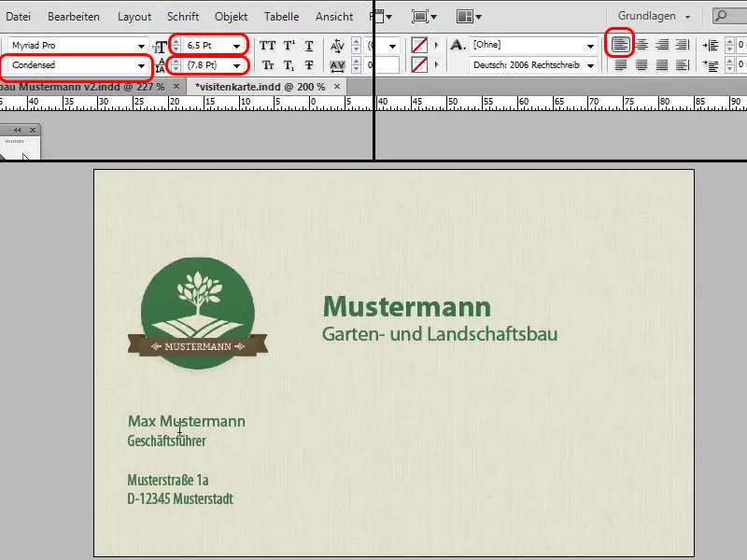Click the Geschäftsführer text line
Image resolution: width=747 pixels, height=560 pixels.
tap(167, 441)
